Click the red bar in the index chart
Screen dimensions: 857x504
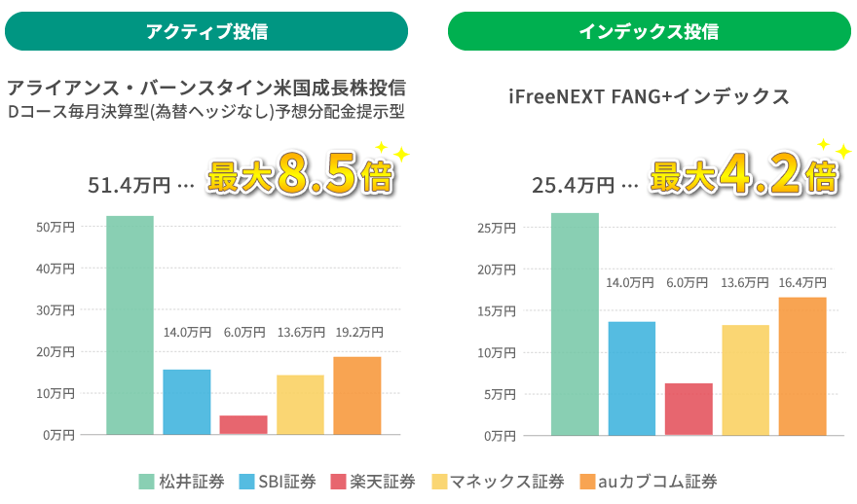point(689,410)
